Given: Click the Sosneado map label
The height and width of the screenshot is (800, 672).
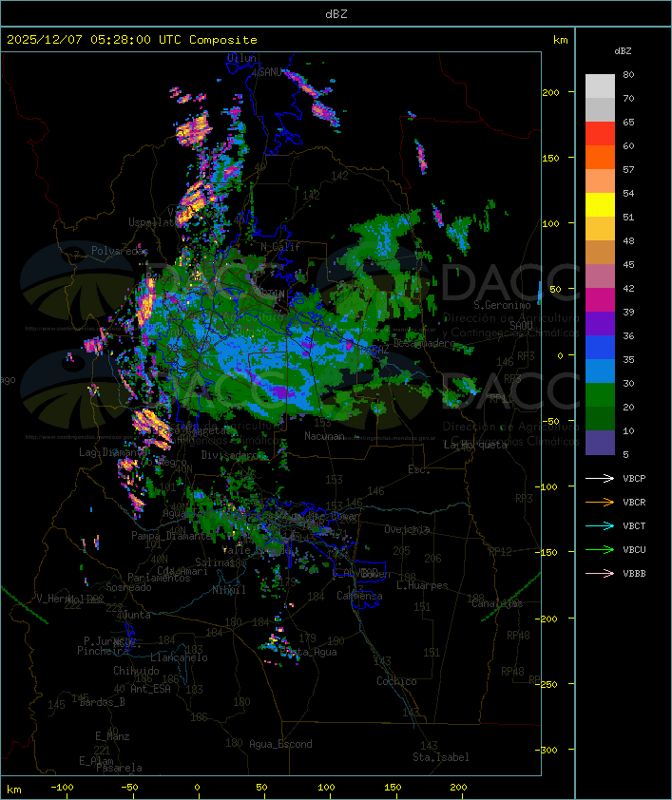Looking at the screenshot, I should (128, 587).
